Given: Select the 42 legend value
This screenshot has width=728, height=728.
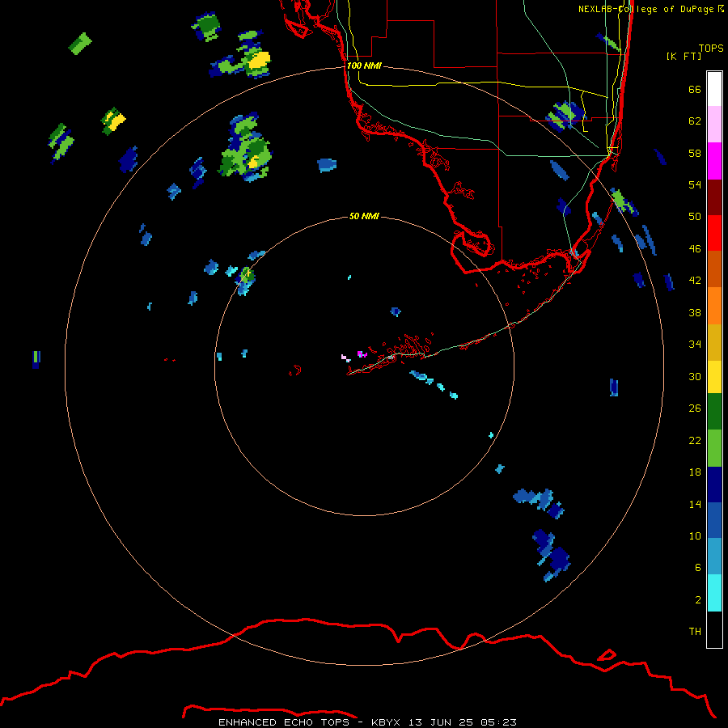Looking at the screenshot, I should [695, 281].
